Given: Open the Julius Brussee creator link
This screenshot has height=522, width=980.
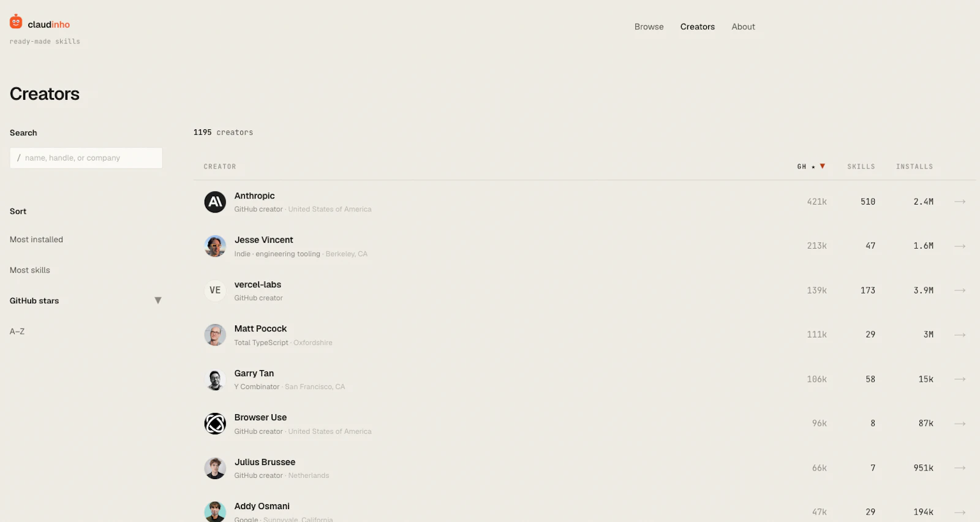Looking at the screenshot, I should click(x=265, y=462).
